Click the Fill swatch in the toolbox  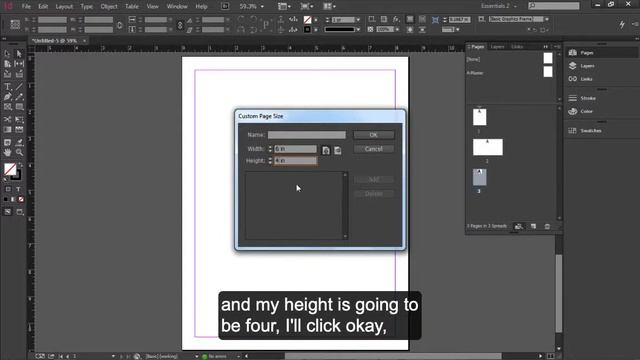tap(10, 169)
